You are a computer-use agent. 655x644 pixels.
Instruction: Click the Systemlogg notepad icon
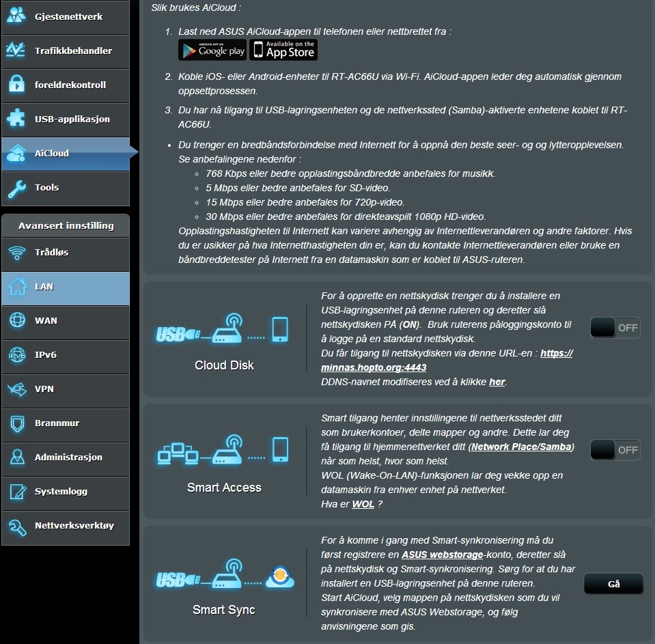click(x=18, y=492)
